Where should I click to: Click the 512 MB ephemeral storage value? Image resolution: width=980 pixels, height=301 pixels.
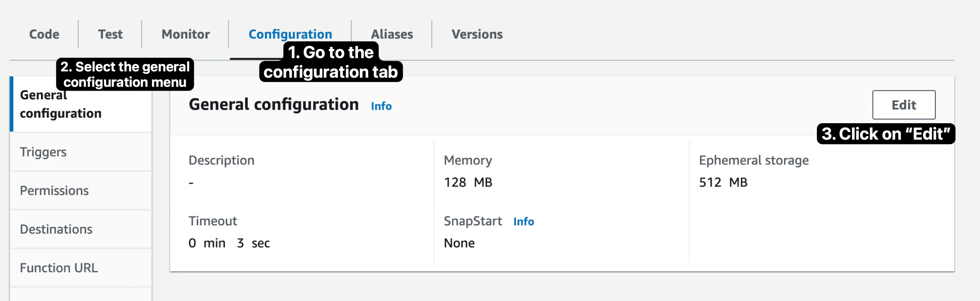click(723, 182)
